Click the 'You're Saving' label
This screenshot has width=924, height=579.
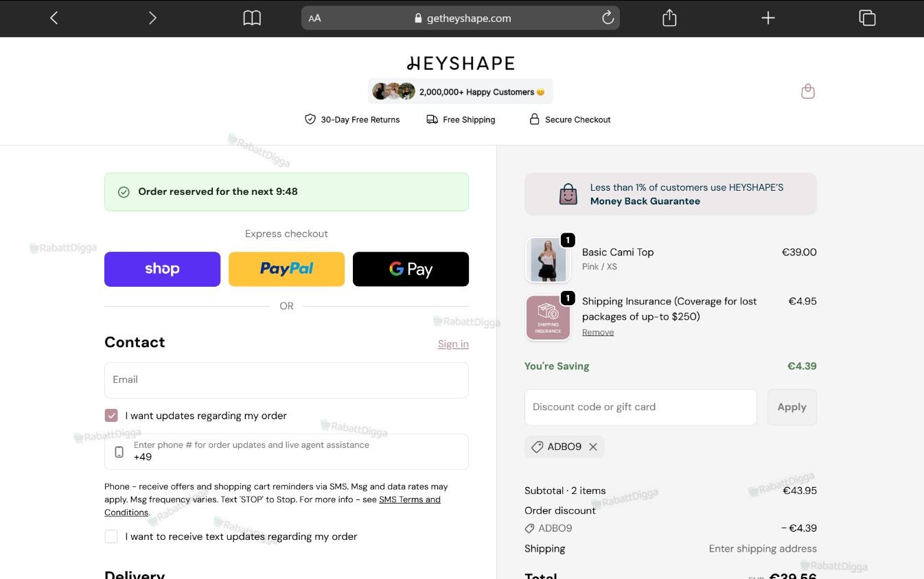coord(557,366)
